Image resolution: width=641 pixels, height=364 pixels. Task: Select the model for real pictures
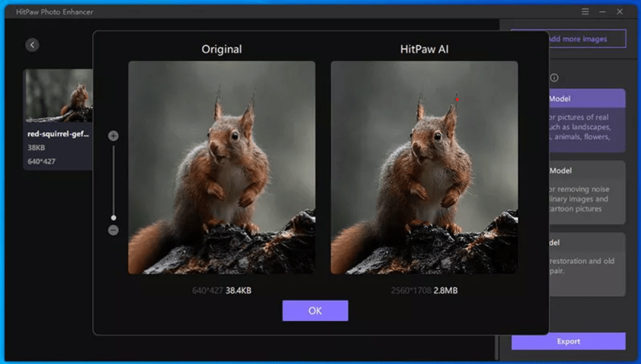point(587,121)
